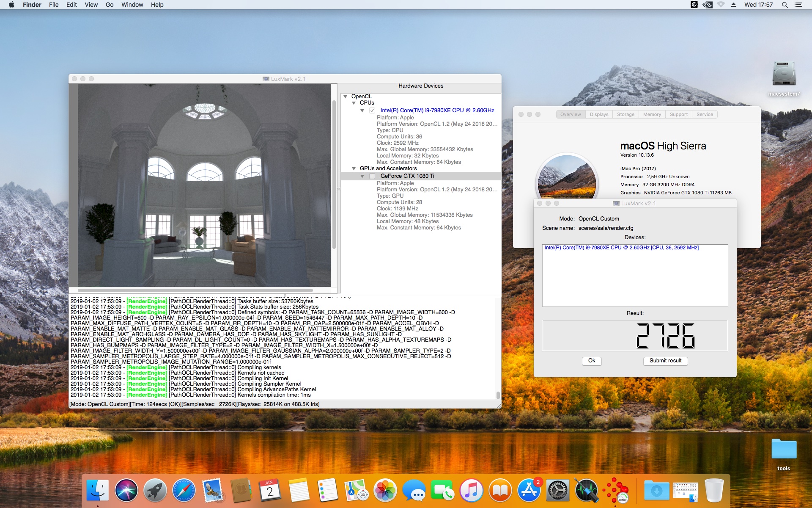Open Spotlight search in menu bar
Viewport: 812px width, 508px height.
coord(785,5)
